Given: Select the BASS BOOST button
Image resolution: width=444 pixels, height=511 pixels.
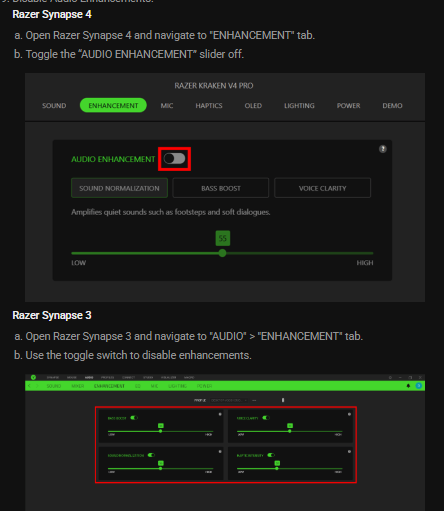Looking at the screenshot, I should [221, 188].
